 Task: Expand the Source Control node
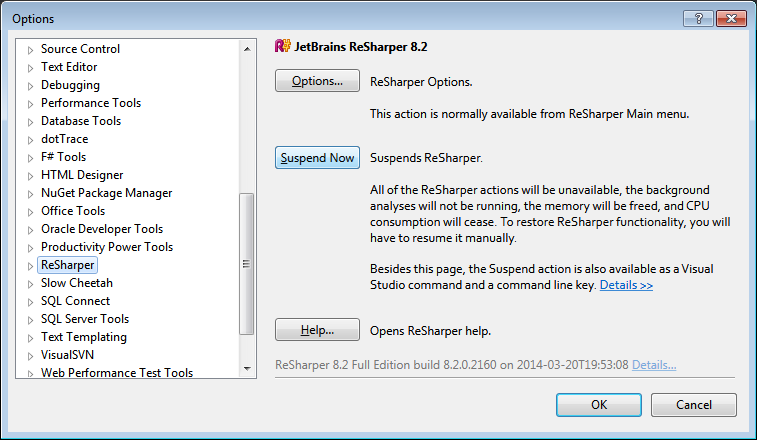coord(31,49)
